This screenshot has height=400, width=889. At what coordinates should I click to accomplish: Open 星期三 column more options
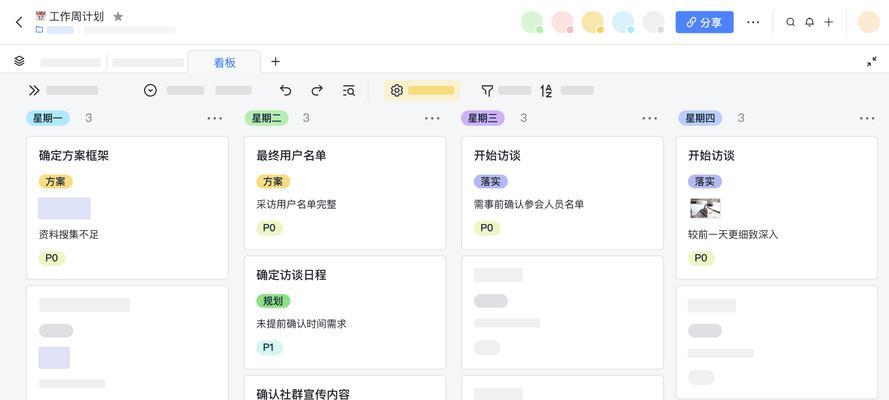point(650,118)
